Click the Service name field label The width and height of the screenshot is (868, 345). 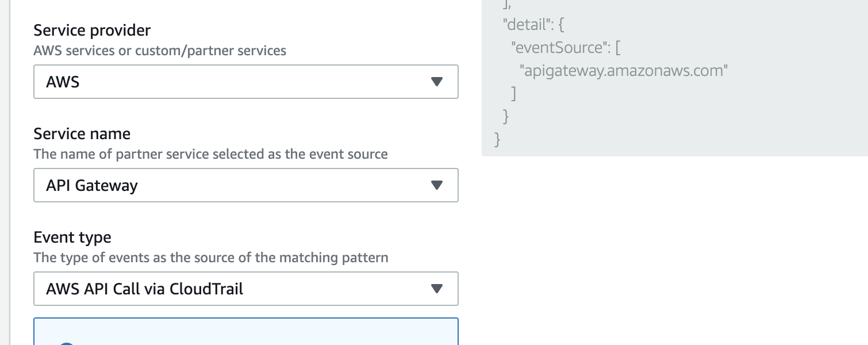point(82,133)
